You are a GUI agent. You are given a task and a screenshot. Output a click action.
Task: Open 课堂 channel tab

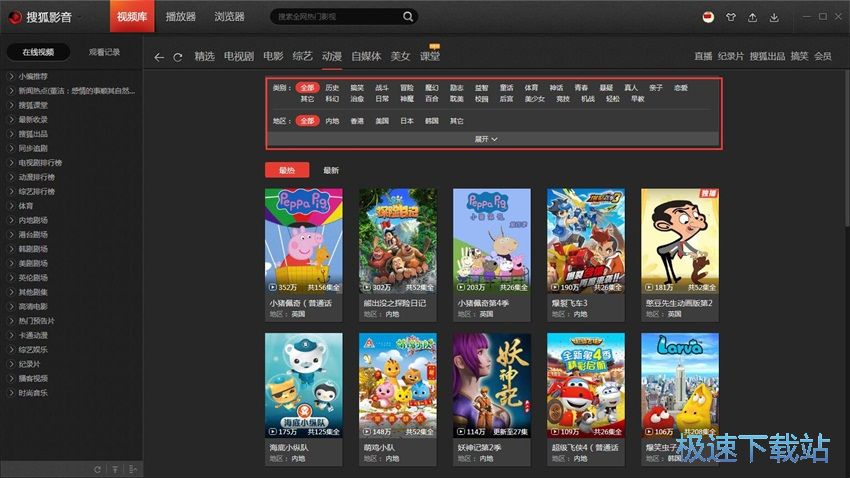point(430,56)
